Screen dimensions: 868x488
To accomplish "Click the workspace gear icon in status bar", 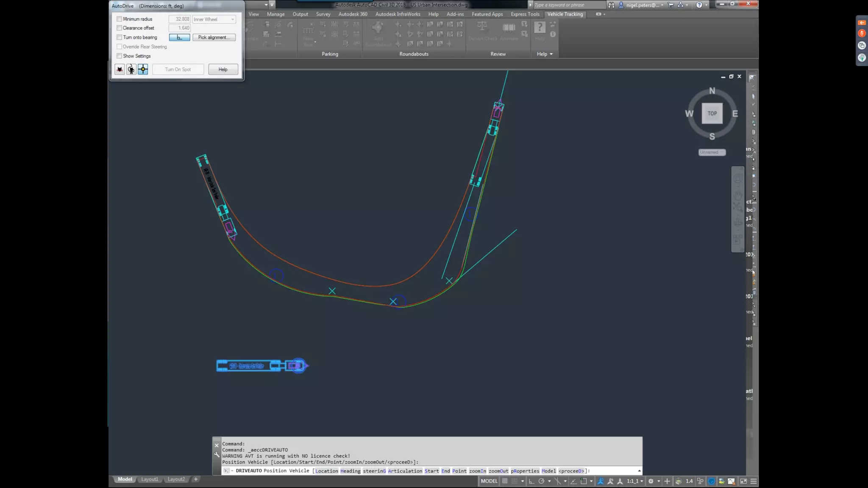I will click(x=651, y=481).
